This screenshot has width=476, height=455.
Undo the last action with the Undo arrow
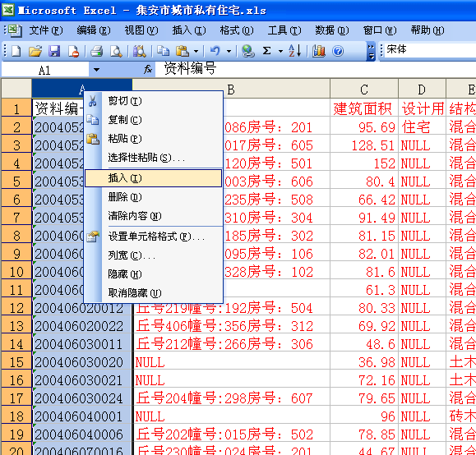pyautogui.click(x=215, y=51)
